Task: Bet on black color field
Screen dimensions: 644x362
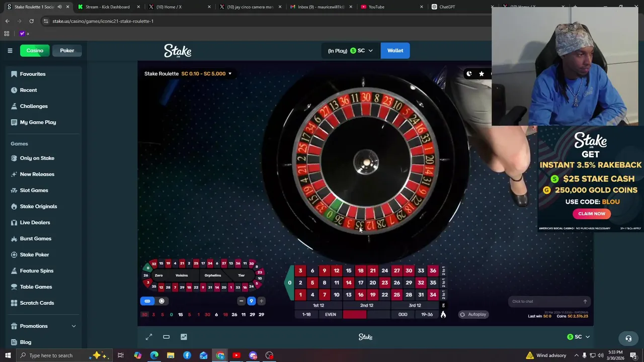Action: pyautogui.click(x=378, y=314)
